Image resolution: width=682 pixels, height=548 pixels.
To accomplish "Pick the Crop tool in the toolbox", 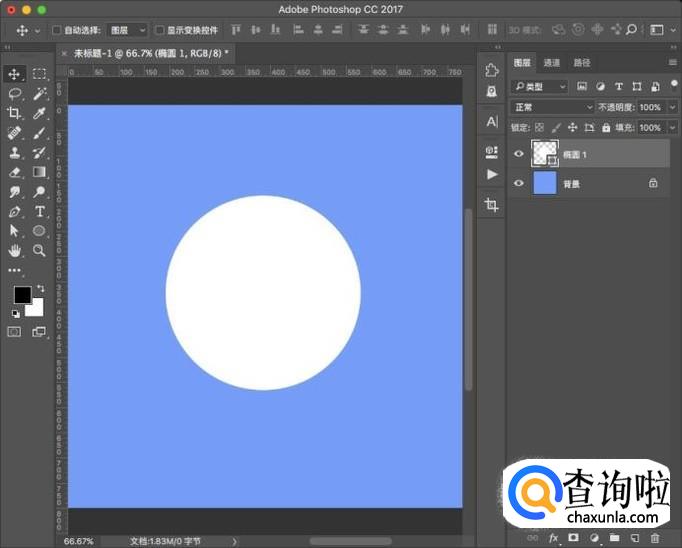I will 15,113.
